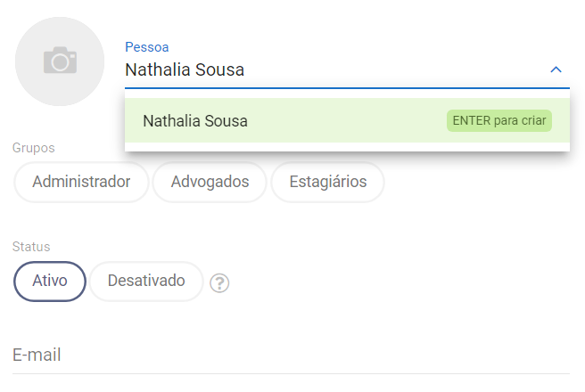Toggle the Estagiários group chip
The height and width of the screenshot is (392, 585).
tap(327, 182)
